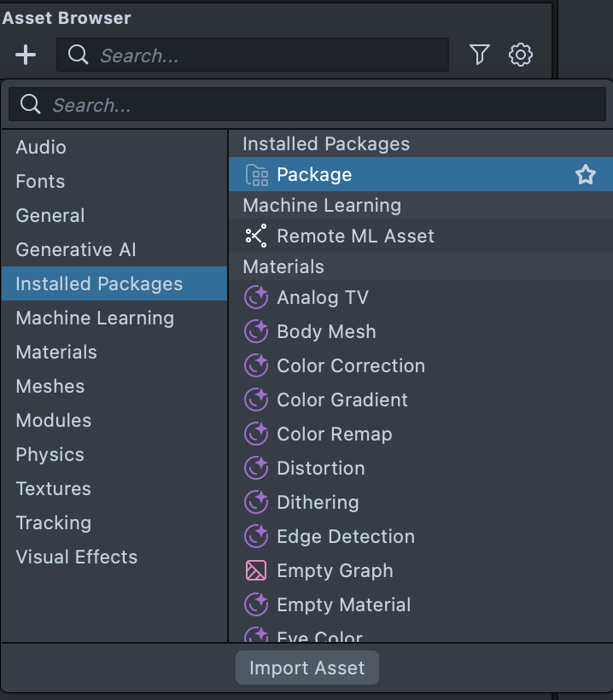The height and width of the screenshot is (700, 613).
Task: Pick the Empty Graph icon
Action: pos(256,571)
